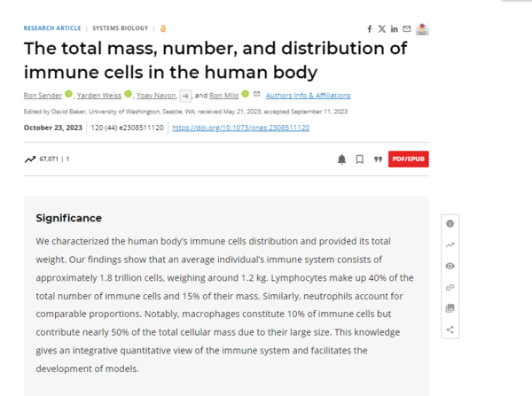The width and height of the screenshot is (532, 396).
Task: Click the share icon in sidebar
Action: pos(450,330)
